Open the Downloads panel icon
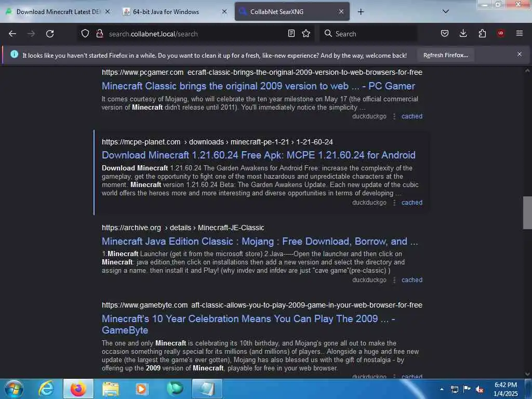 tap(463, 34)
